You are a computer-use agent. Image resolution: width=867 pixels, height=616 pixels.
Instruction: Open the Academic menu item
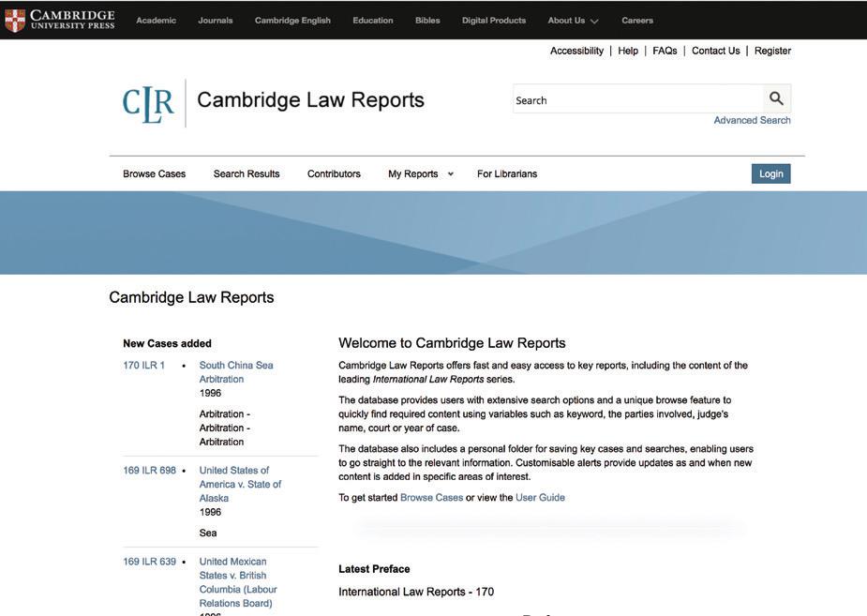(x=156, y=21)
